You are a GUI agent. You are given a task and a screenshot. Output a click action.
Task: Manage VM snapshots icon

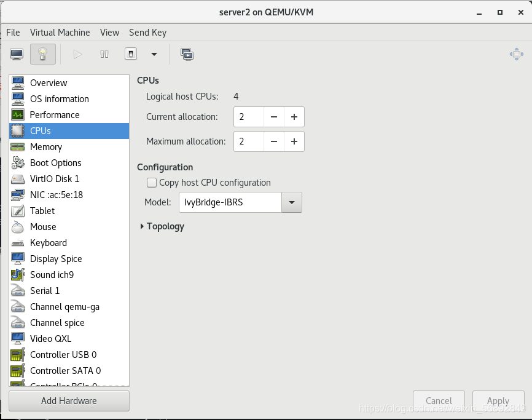pos(187,54)
